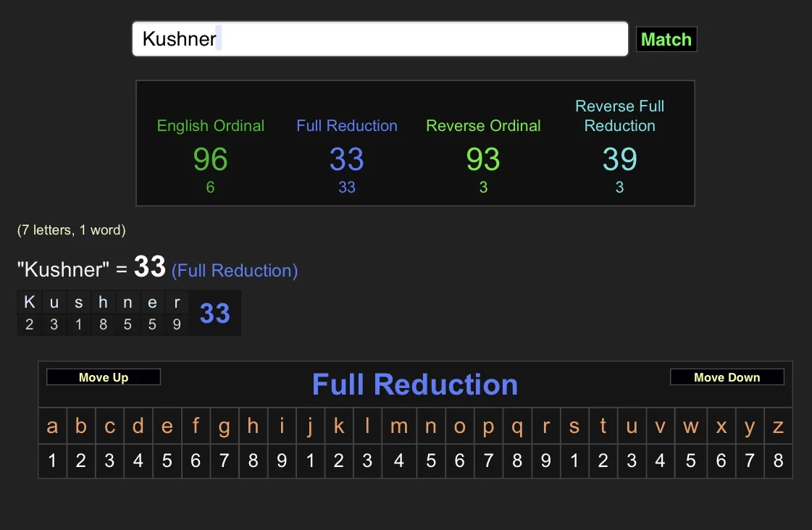Click the letter w in the cipher chart
The image size is (812, 530).
click(x=691, y=426)
